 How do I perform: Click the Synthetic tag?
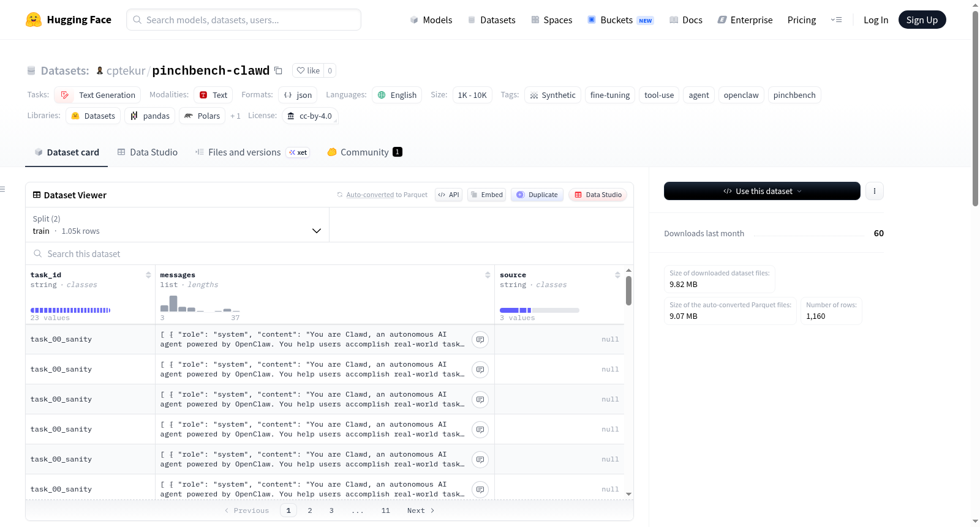point(552,95)
